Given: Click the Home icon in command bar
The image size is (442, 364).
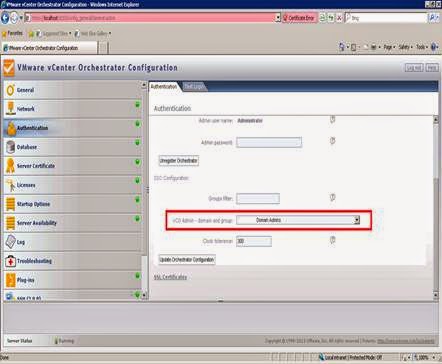Looking at the screenshot, I should point(342,47).
